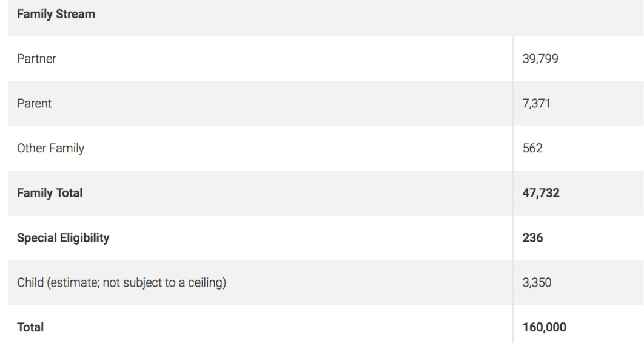
Task: Click the Child value 3,350
Action: pos(536,282)
